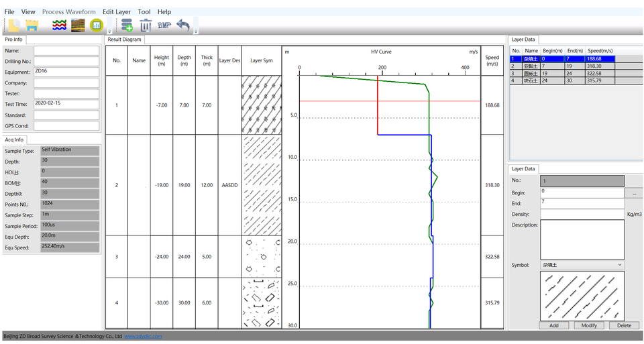Image resolution: width=644 pixels, height=344 pixels.
Task: Click the save disk icon
Action: [x=32, y=25]
